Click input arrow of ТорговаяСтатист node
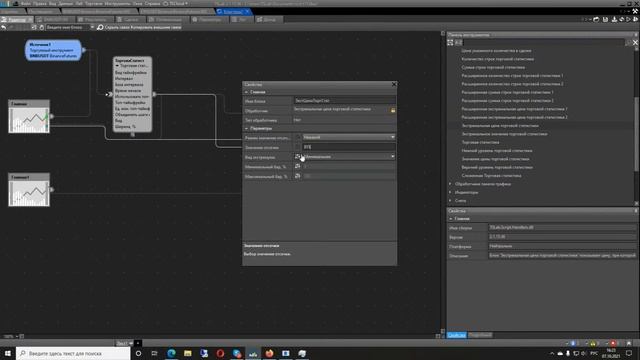The width and height of the screenshot is (640, 360). click(109, 94)
